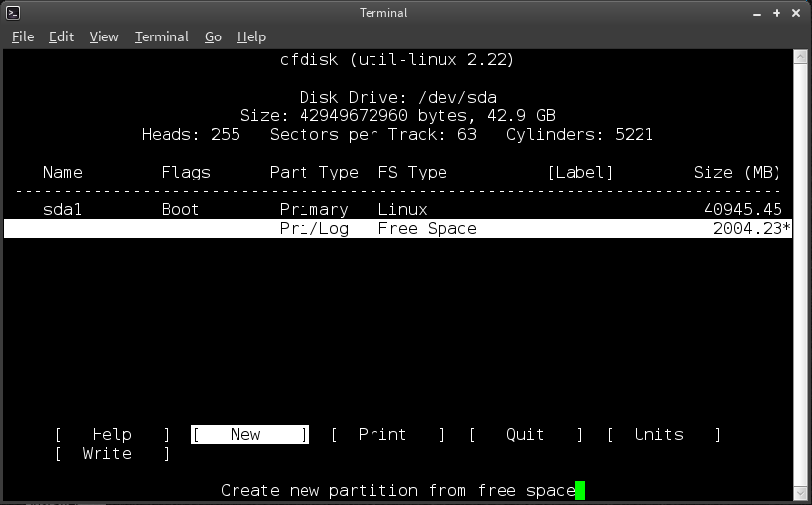Image resolution: width=812 pixels, height=505 pixels.
Task: Open the File menu
Action: coord(23,36)
